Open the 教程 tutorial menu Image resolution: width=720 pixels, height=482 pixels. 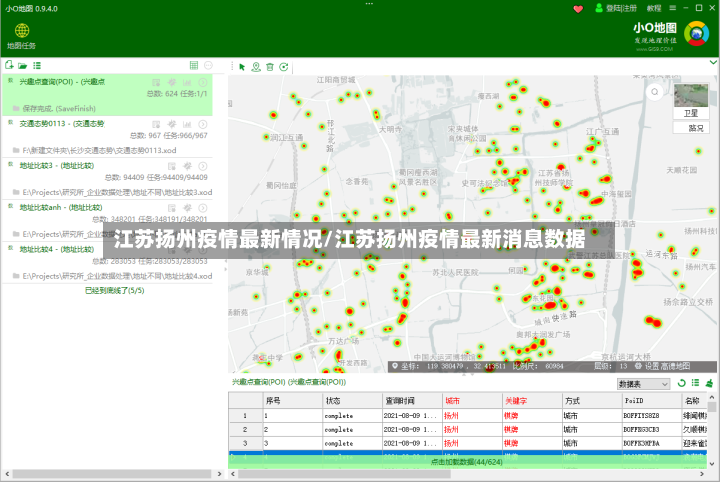click(654, 8)
